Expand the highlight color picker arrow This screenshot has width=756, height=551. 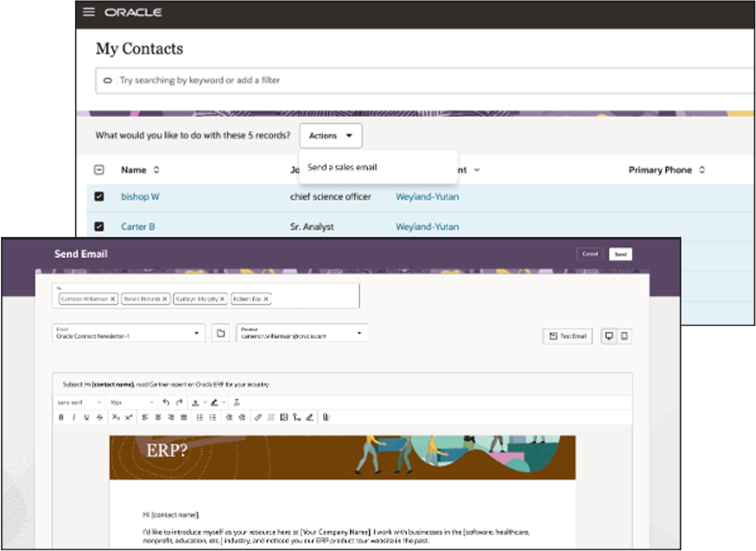click(224, 403)
